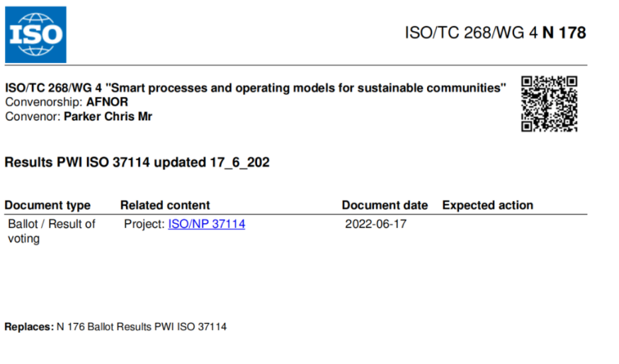Select the N 176 Ballot Results text
619x364 pixels.
[x=142, y=327]
